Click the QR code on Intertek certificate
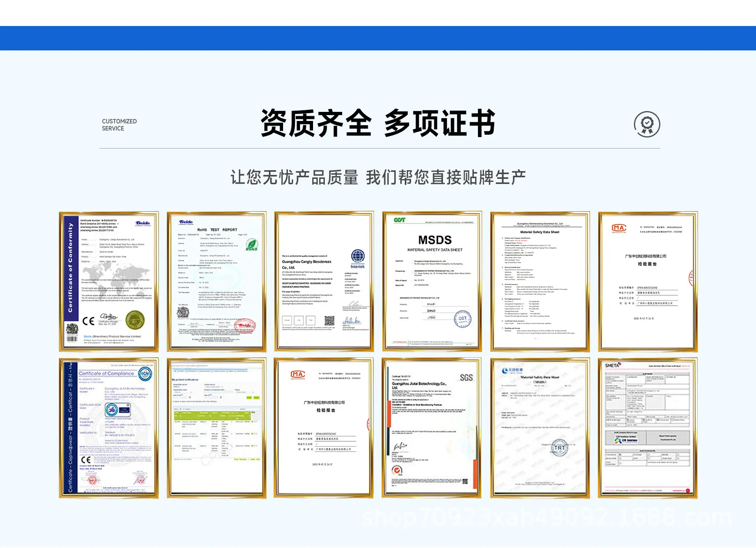The width and height of the screenshot is (756, 548). coord(329,320)
